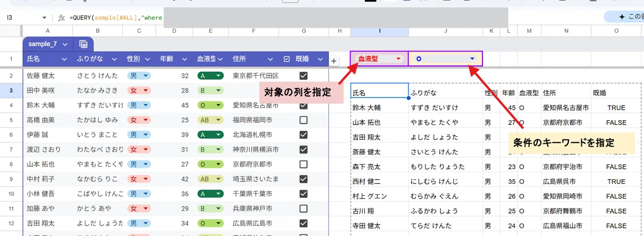Toggle 既婚 checkbox for 高橋 由美

[x=303, y=120]
